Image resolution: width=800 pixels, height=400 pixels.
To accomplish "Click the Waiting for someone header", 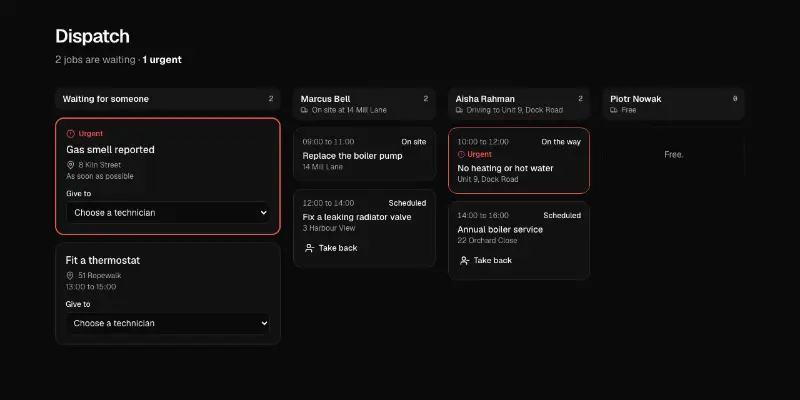I will pyautogui.click(x=167, y=99).
